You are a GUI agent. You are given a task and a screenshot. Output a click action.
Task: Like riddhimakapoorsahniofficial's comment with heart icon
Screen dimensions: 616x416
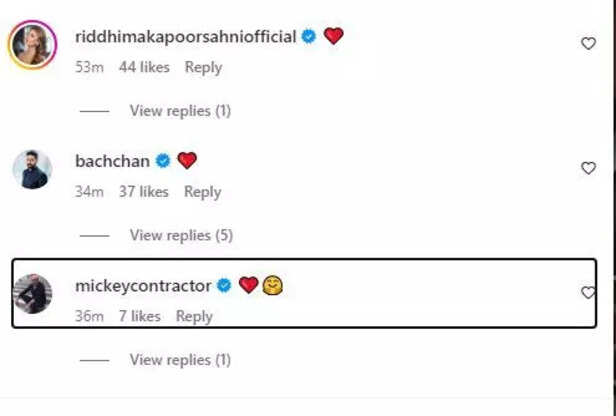pos(588,43)
